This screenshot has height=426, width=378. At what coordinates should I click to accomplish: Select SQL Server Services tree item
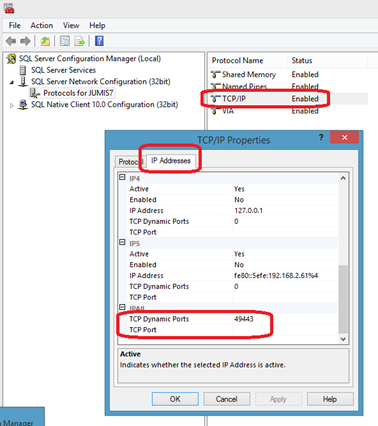coord(63,70)
